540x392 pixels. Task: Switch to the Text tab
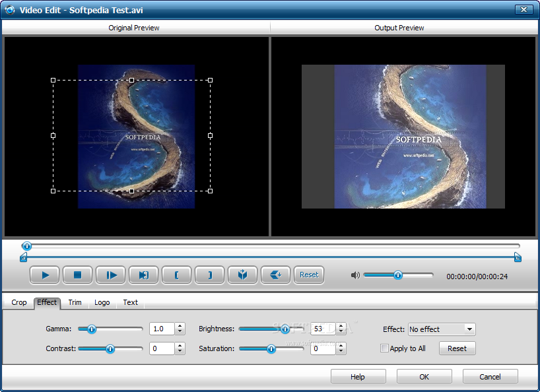(x=130, y=302)
